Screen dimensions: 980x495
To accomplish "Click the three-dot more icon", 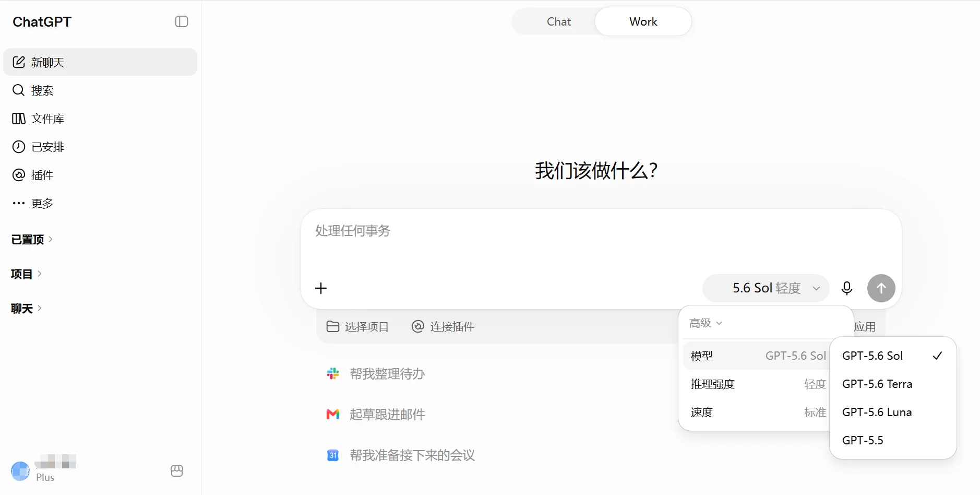I will [19, 203].
